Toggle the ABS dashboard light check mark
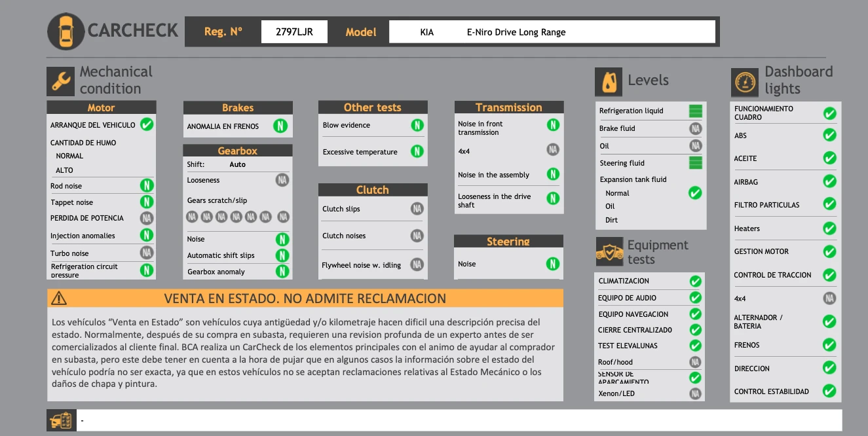 (x=829, y=136)
